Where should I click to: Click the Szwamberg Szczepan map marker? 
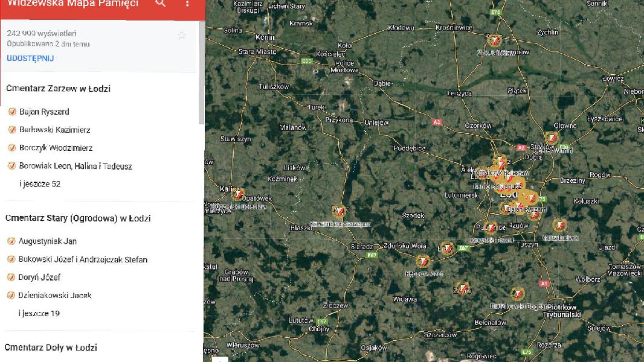tap(340, 211)
